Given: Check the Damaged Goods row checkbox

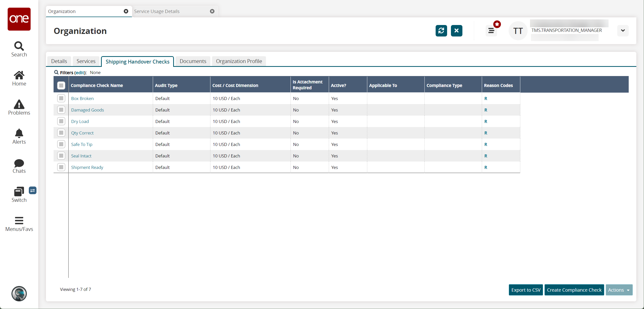Looking at the screenshot, I should [x=61, y=110].
